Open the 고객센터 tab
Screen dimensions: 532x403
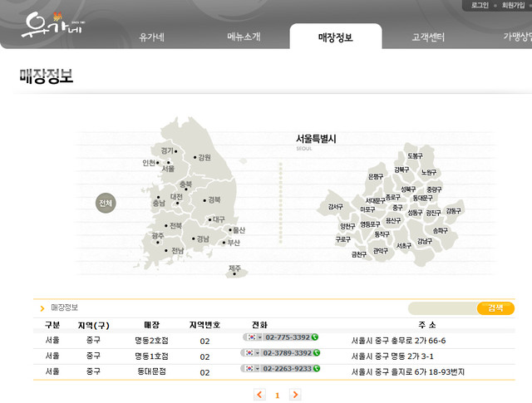(x=428, y=37)
